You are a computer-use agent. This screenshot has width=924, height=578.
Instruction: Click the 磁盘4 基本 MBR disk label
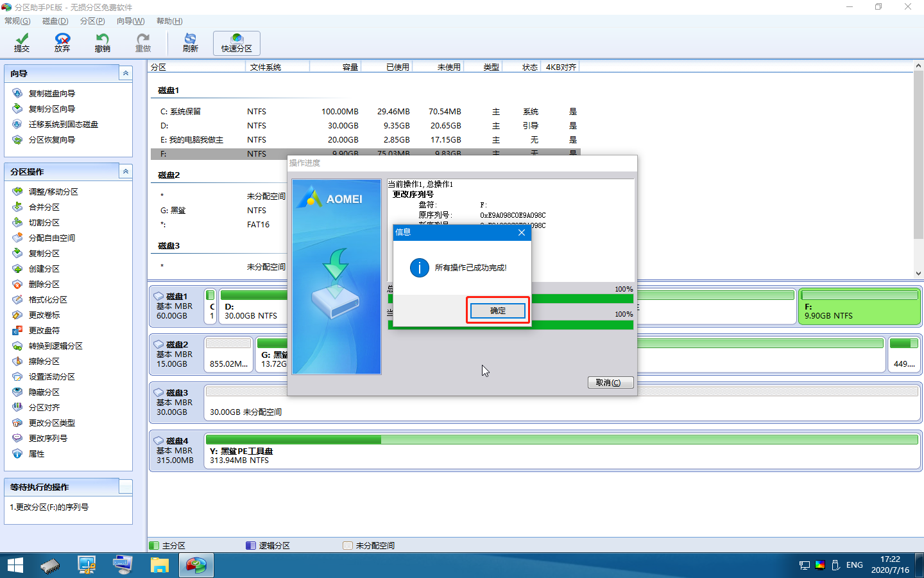coord(176,451)
